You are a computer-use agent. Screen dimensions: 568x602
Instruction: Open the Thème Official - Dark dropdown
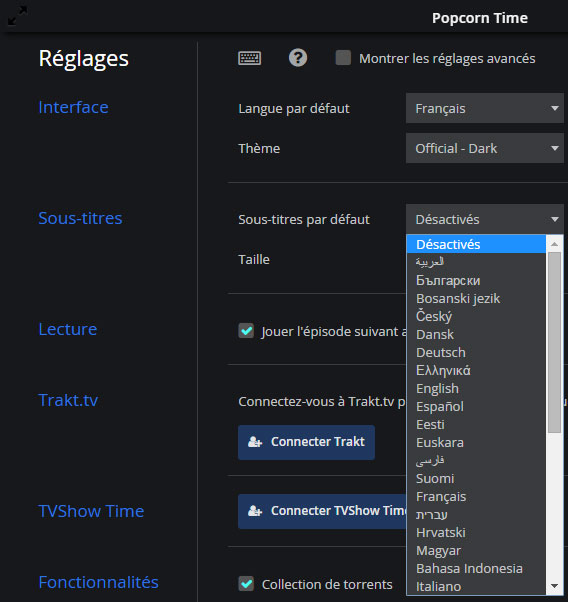(x=485, y=148)
